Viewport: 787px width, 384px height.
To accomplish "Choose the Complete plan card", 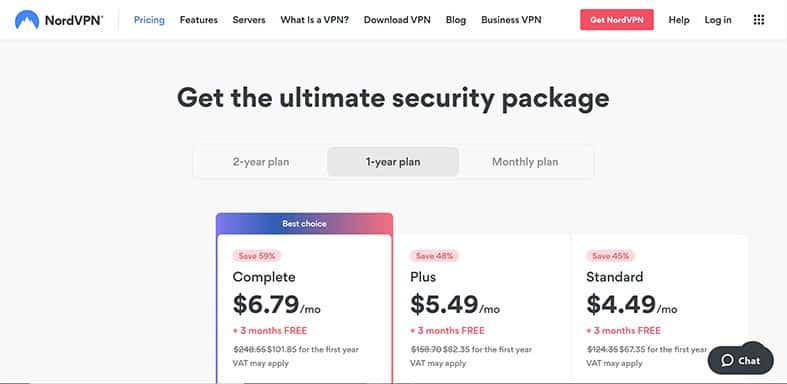I will (304, 298).
